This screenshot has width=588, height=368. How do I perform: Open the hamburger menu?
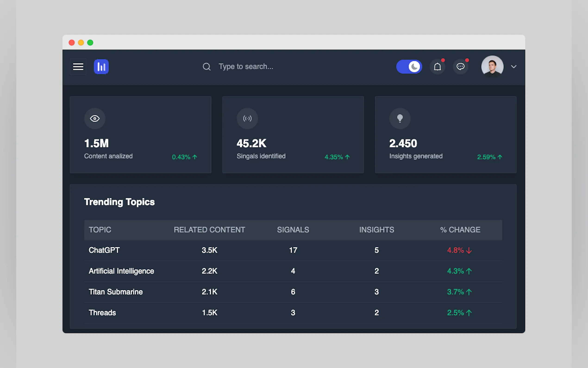click(78, 67)
